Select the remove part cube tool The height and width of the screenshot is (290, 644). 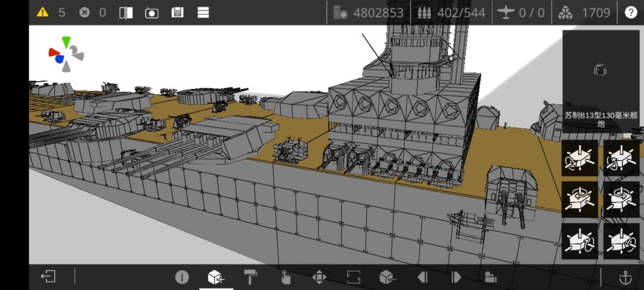(x=388, y=277)
